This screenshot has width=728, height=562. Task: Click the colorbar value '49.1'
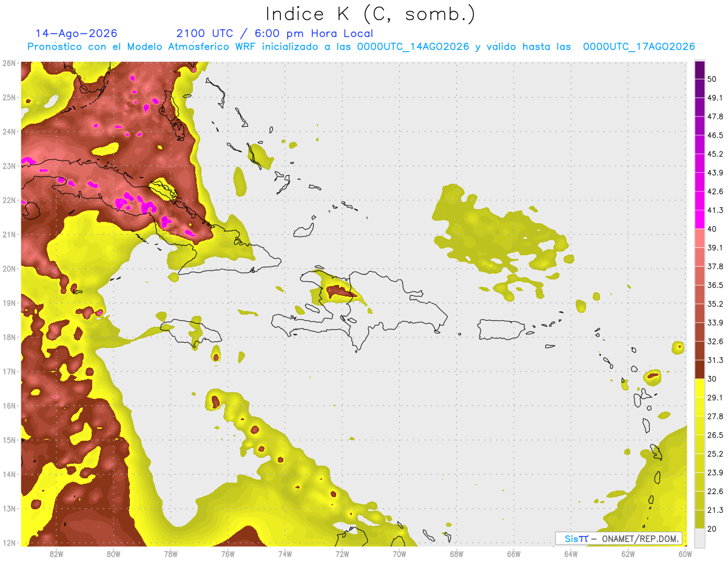pos(715,98)
